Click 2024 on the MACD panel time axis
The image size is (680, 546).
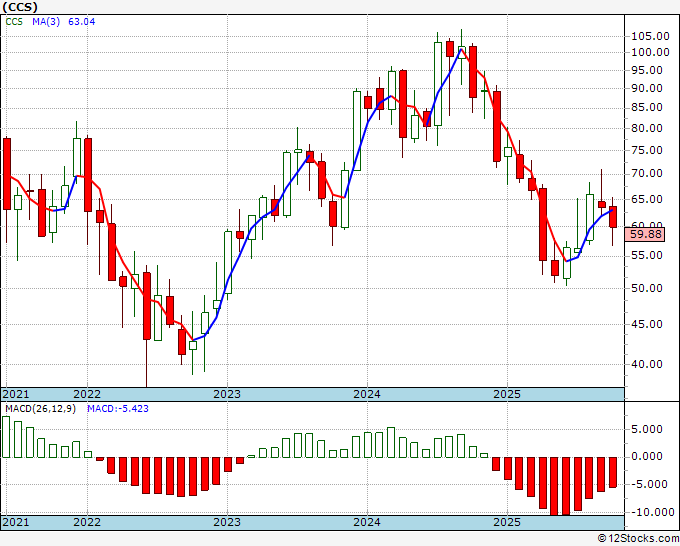[x=367, y=522]
